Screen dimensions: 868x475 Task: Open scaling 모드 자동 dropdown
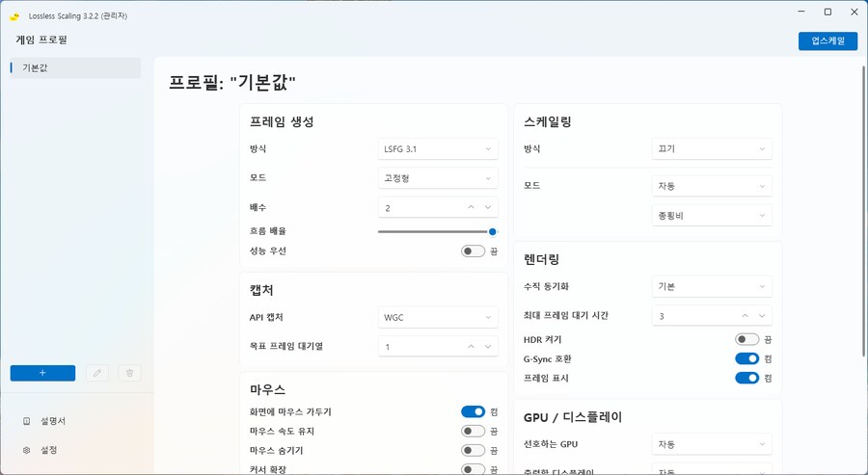[712, 186]
